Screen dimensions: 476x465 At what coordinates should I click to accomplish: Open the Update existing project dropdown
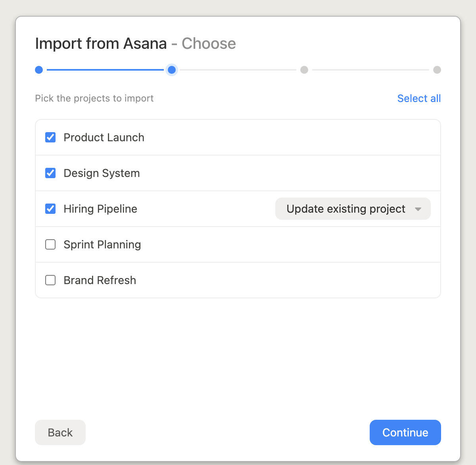353,209
